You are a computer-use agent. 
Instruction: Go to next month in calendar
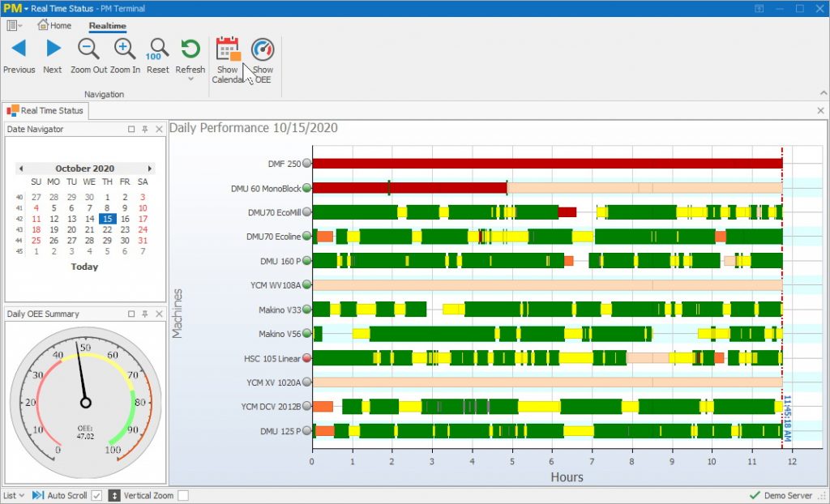(x=150, y=169)
